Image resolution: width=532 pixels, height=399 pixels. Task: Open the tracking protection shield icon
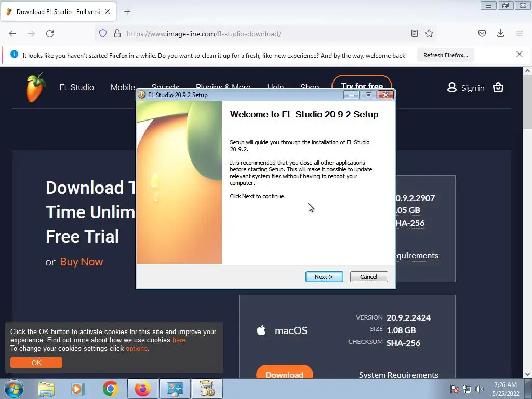(x=103, y=34)
